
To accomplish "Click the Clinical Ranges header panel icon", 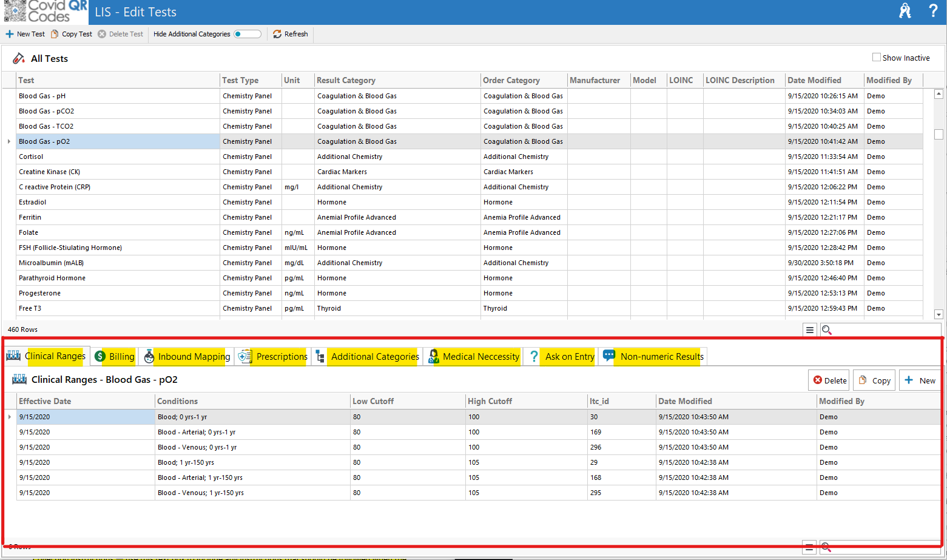I will [x=19, y=379].
